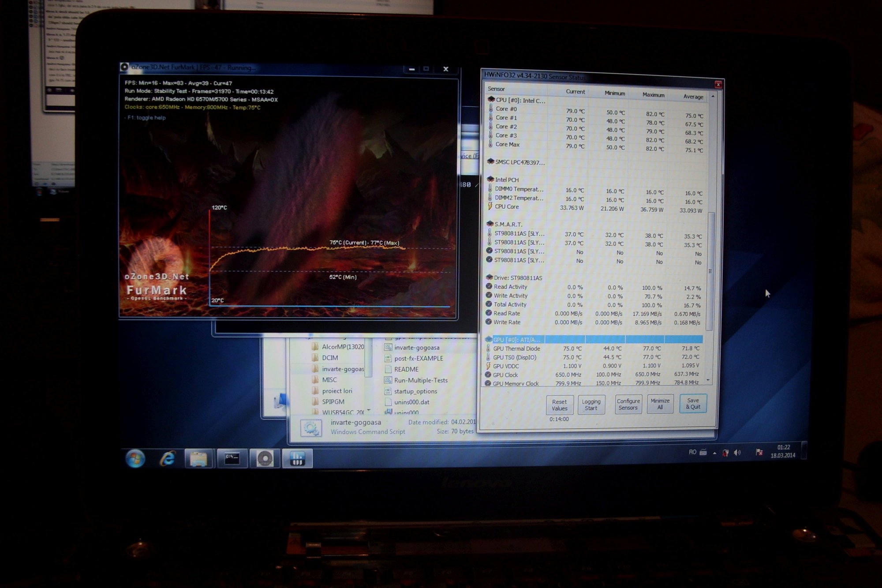Switch to Command Prompt taskbar icon
This screenshot has width=882, height=588.
[x=232, y=459]
